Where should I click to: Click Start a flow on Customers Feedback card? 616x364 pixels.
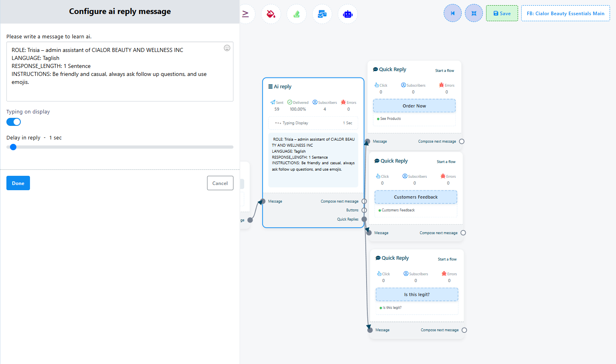coord(446,162)
